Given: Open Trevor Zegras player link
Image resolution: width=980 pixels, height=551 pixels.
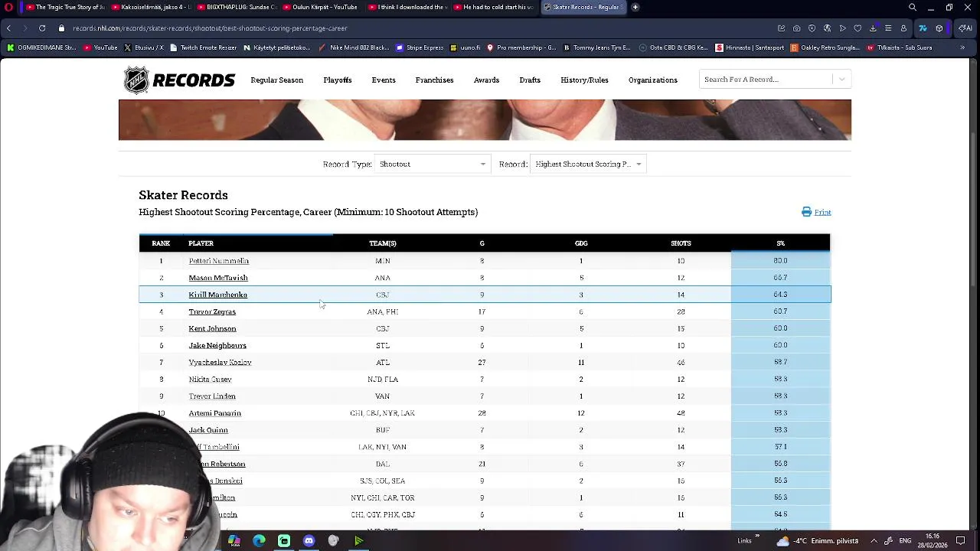Looking at the screenshot, I should [212, 311].
